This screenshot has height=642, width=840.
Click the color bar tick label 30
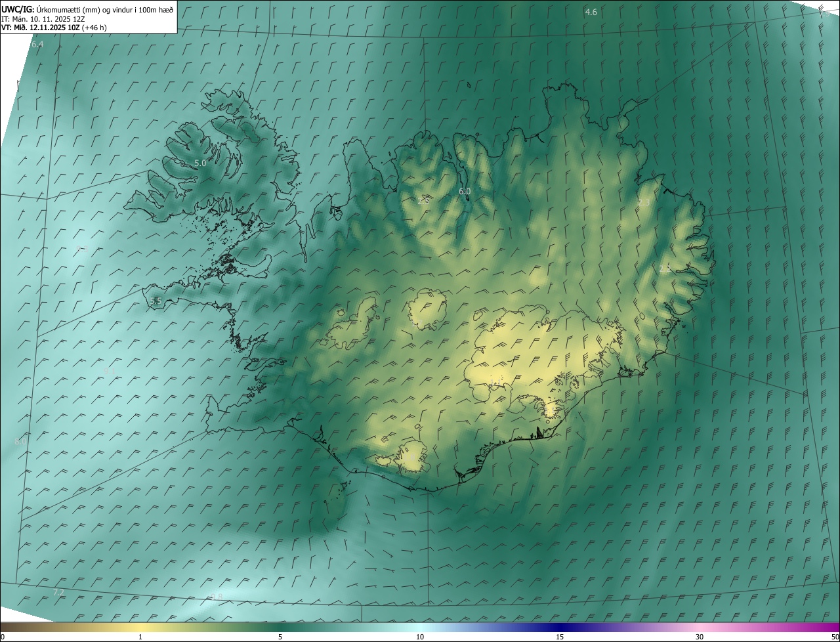click(700, 637)
